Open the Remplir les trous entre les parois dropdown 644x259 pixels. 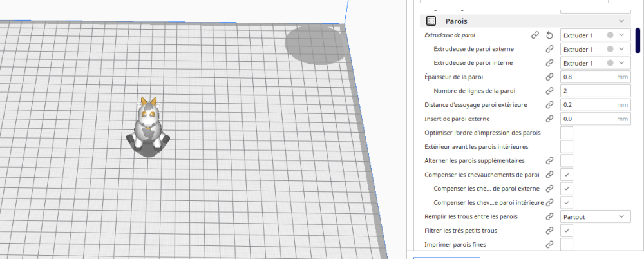point(595,216)
